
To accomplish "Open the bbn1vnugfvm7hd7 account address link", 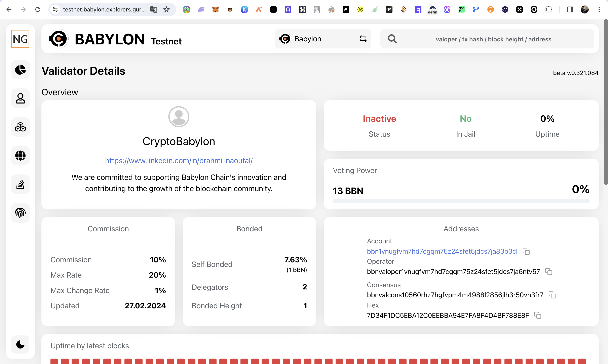I will pos(442,251).
